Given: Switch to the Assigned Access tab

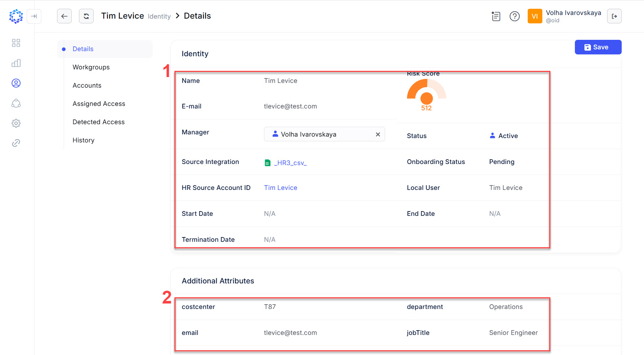Looking at the screenshot, I should 99,104.
